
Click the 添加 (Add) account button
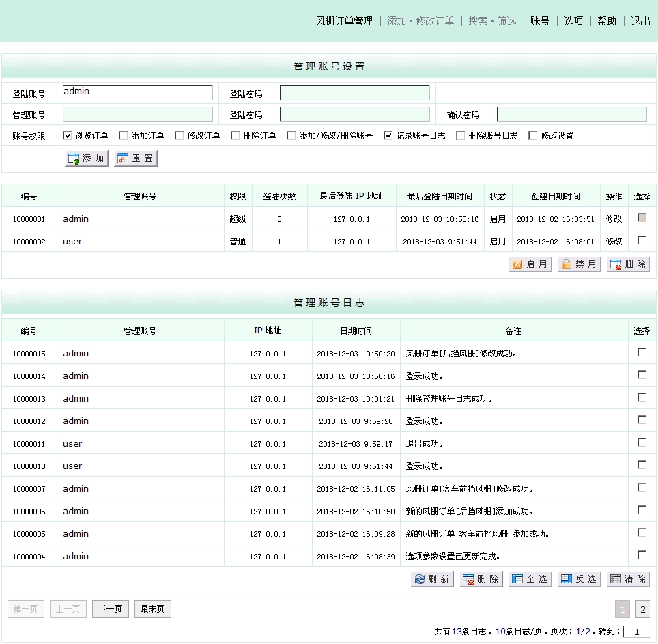click(87, 158)
